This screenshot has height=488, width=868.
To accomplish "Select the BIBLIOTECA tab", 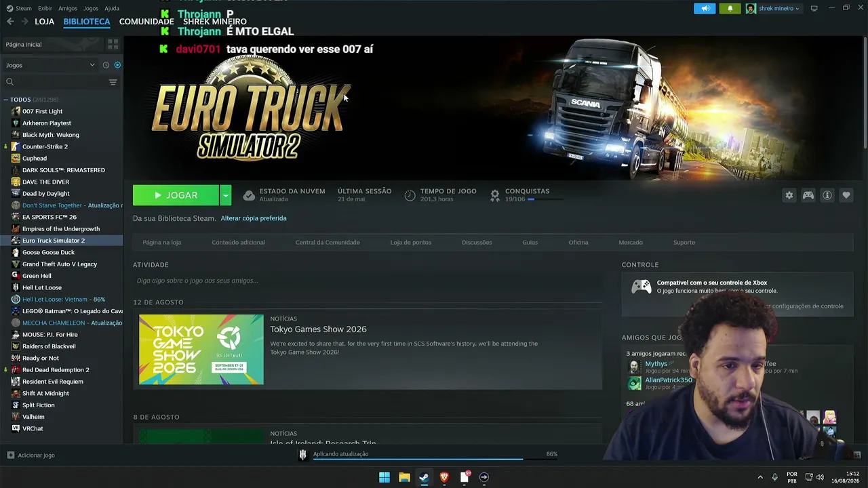I will click(x=87, y=22).
